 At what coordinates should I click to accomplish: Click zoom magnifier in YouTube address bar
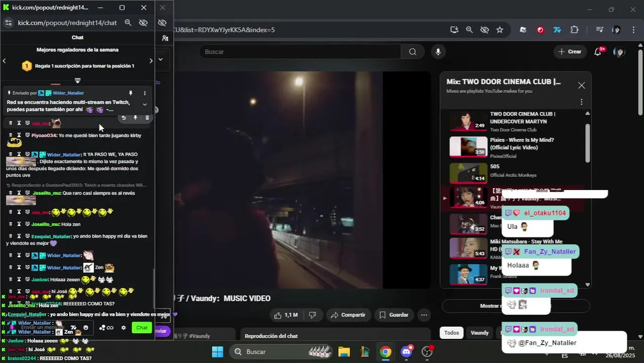(469, 30)
